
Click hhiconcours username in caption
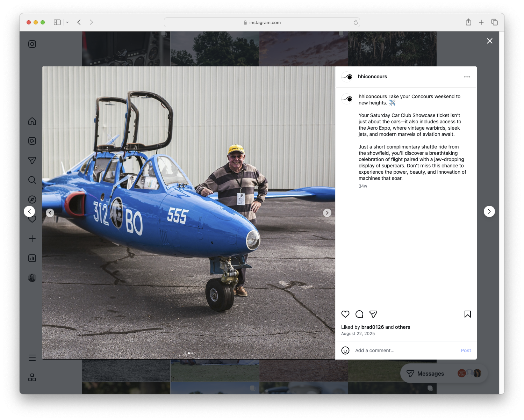click(373, 96)
